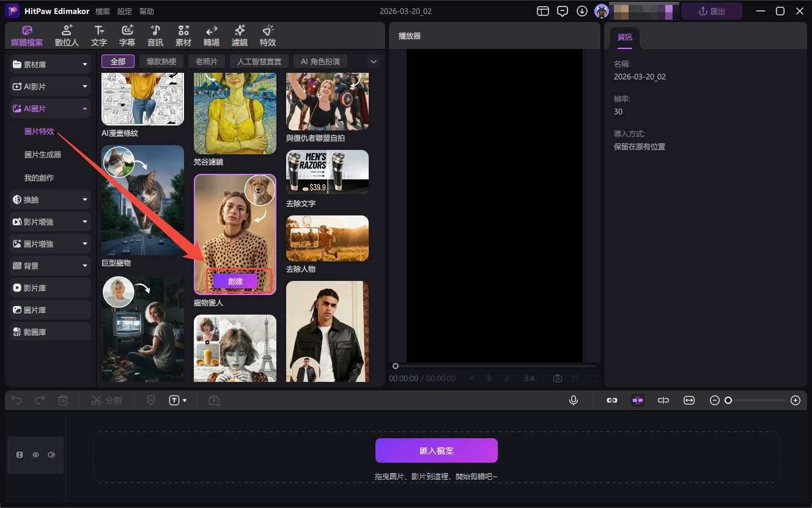812x508 pixels.
Task: Open the layout switch icon in title bar
Action: point(543,11)
